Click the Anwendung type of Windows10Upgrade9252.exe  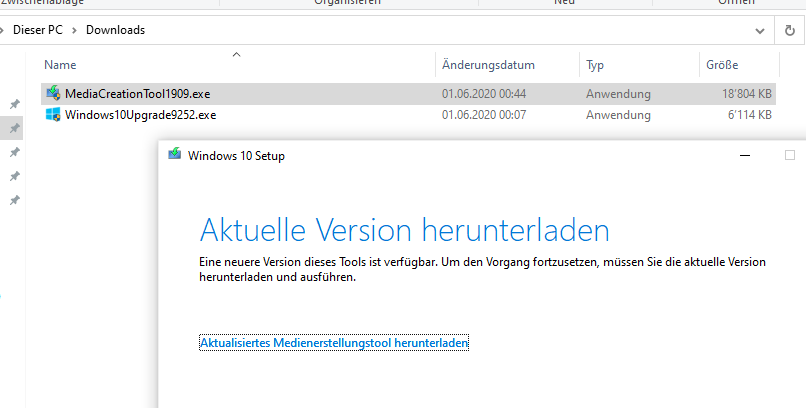(x=618, y=115)
